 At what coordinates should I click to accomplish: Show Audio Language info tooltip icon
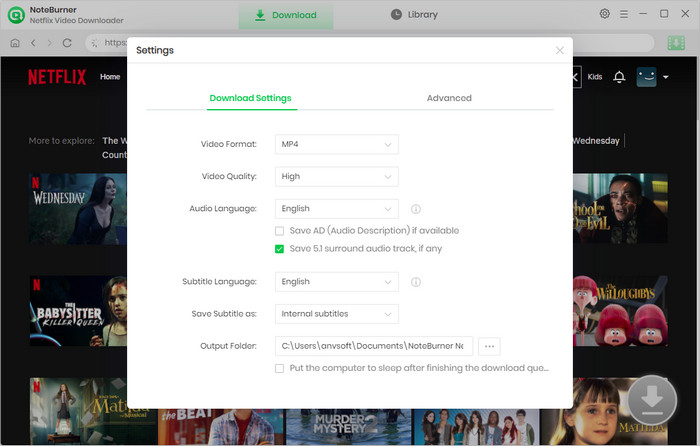click(x=416, y=209)
